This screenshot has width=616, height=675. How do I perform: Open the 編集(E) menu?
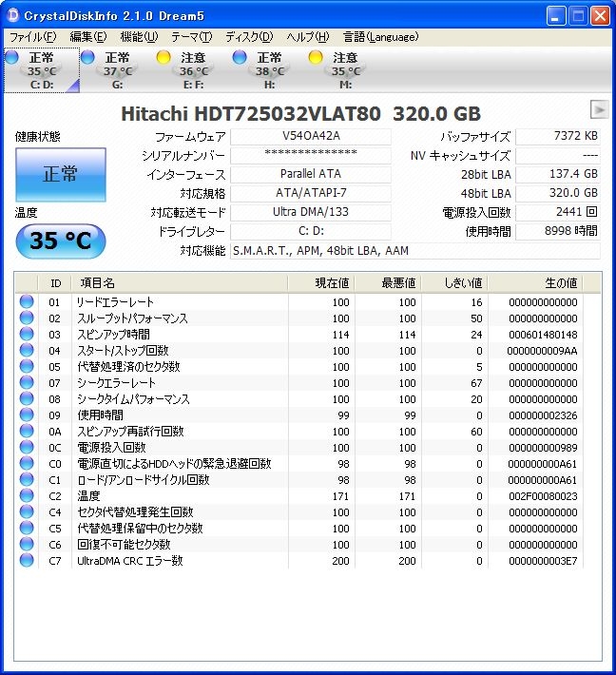pos(88,37)
